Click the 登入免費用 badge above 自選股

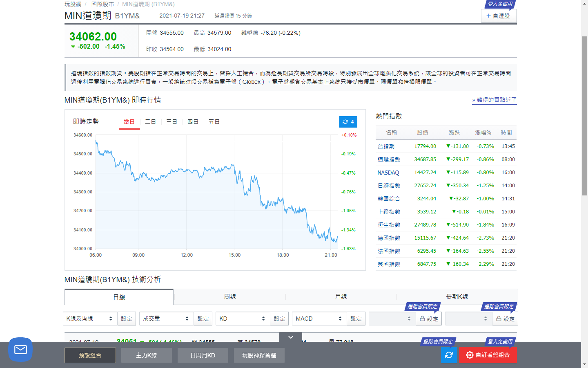tap(500, 4)
